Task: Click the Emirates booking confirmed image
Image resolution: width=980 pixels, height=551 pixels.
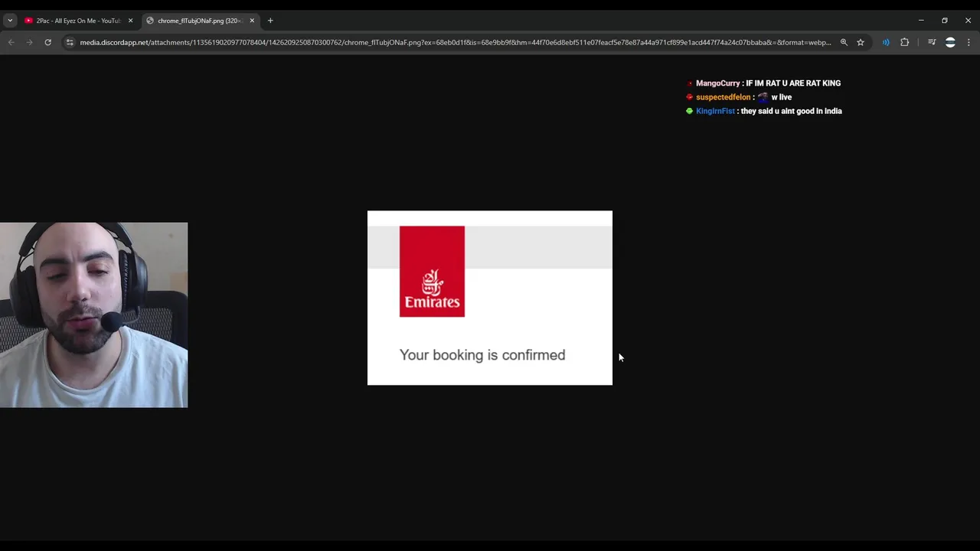Action: click(490, 298)
